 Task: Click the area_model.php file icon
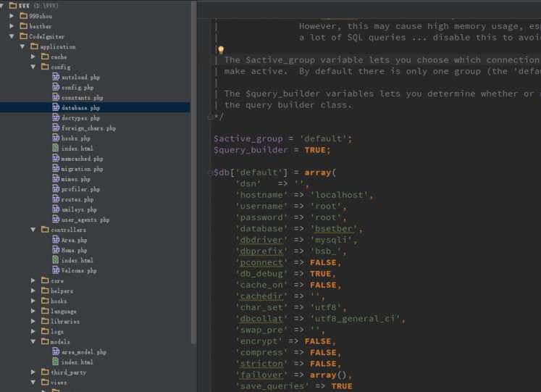(x=56, y=351)
